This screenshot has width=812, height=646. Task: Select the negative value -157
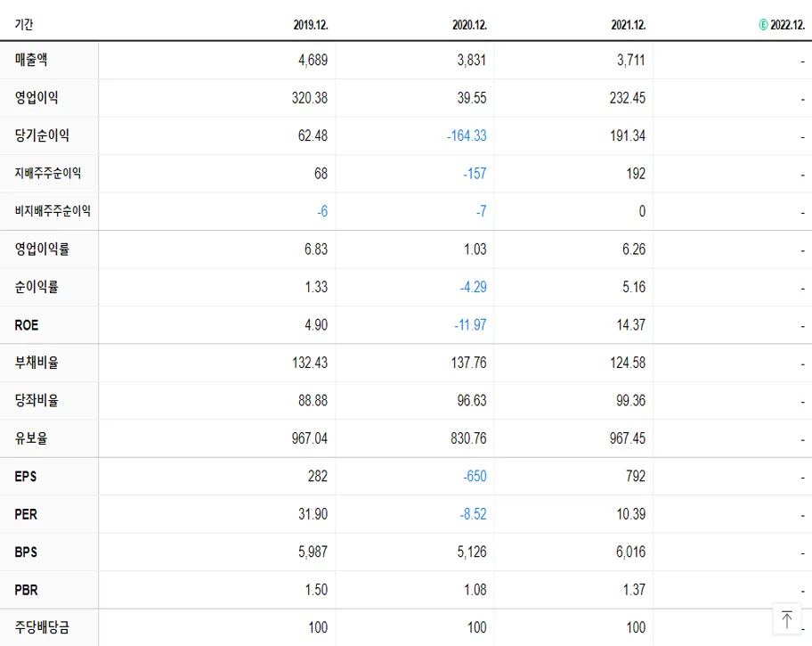475,174
